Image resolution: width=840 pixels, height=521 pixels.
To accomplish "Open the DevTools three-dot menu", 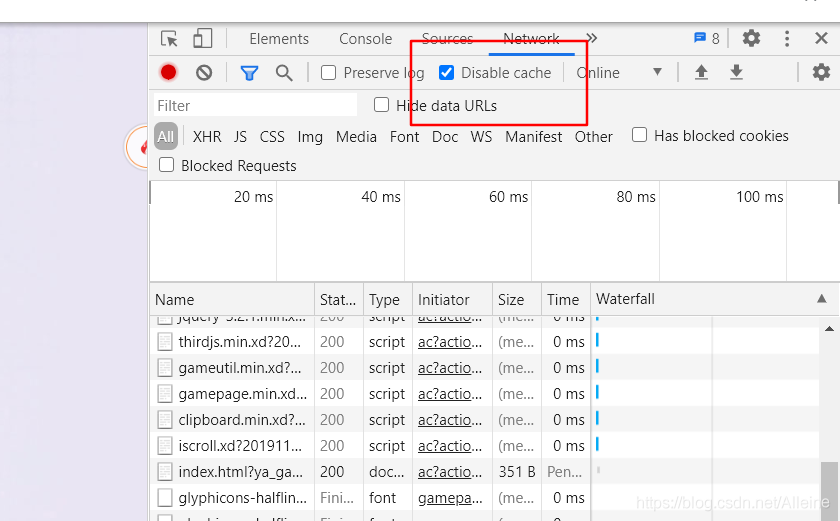I will pos(786,39).
